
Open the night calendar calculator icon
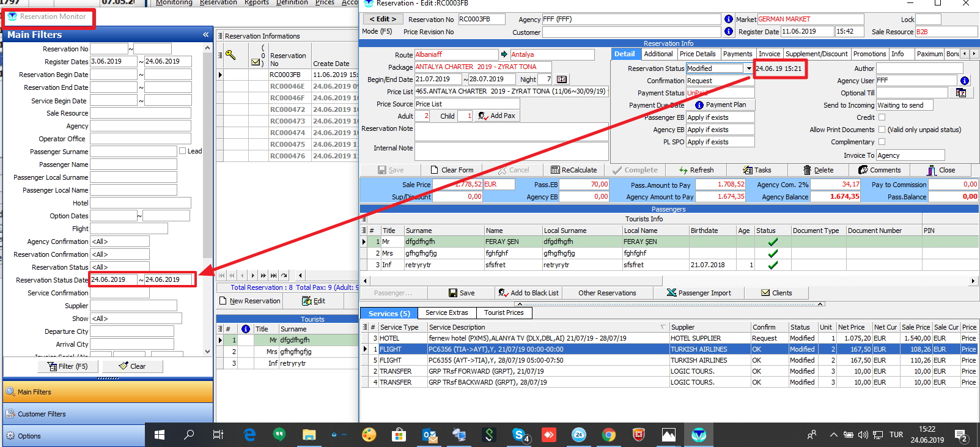tap(562, 79)
